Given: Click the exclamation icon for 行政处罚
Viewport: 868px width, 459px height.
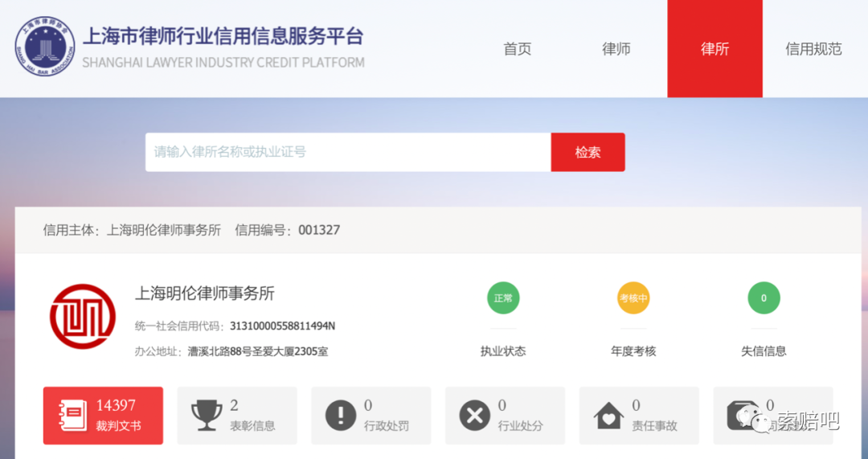Looking at the screenshot, I should tap(341, 416).
